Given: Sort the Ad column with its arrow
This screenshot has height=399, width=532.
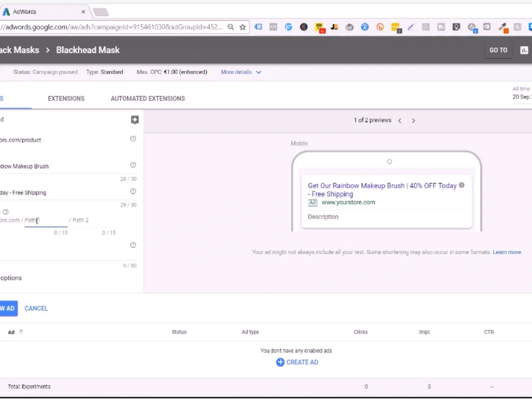Looking at the screenshot, I should click(21, 332).
